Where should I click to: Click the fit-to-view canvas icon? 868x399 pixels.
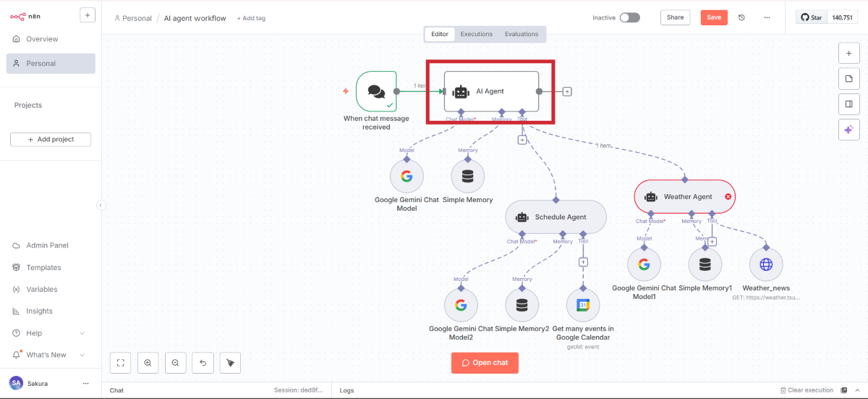click(121, 363)
